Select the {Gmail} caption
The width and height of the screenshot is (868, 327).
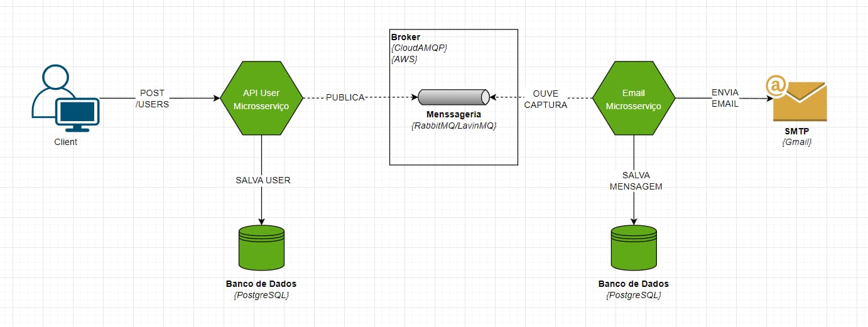(796, 142)
